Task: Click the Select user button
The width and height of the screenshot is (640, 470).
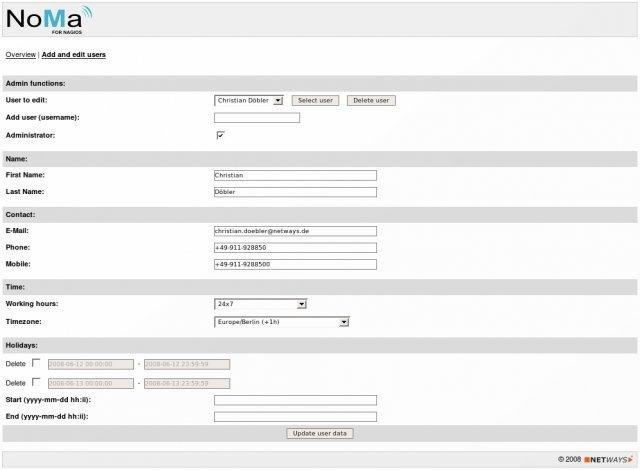Action: pos(315,100)
